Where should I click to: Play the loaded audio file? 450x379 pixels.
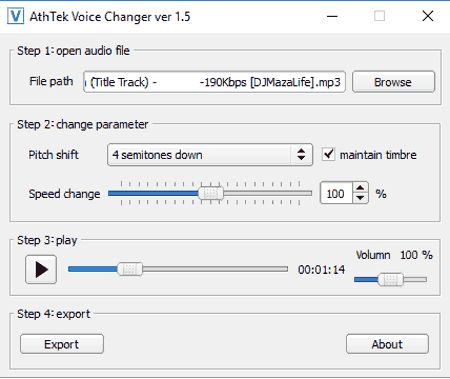(41, 269)
